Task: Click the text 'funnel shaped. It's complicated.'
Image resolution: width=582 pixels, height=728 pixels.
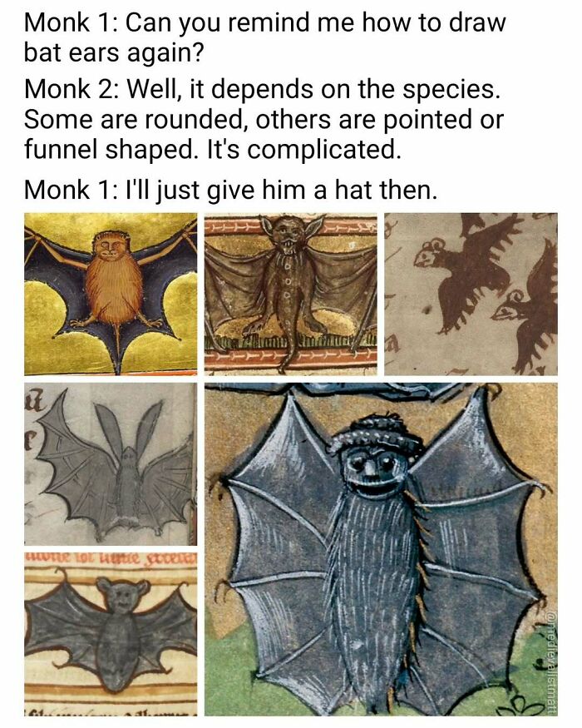Action: coord(212,149)
